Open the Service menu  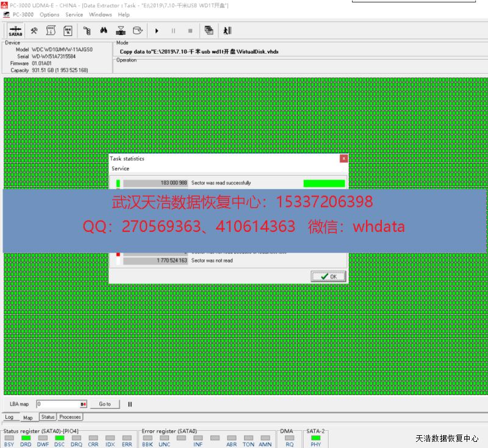(x=74, y=15)
